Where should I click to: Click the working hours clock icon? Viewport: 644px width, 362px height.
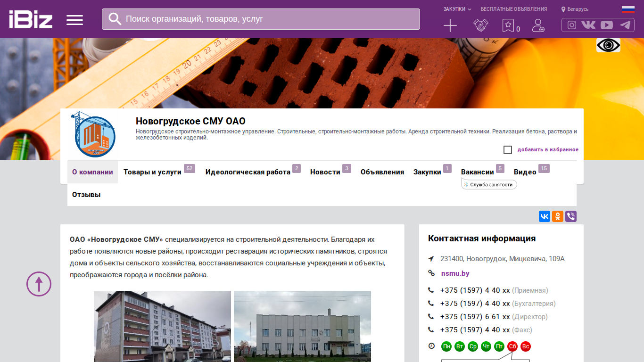[x=431, y=346]
